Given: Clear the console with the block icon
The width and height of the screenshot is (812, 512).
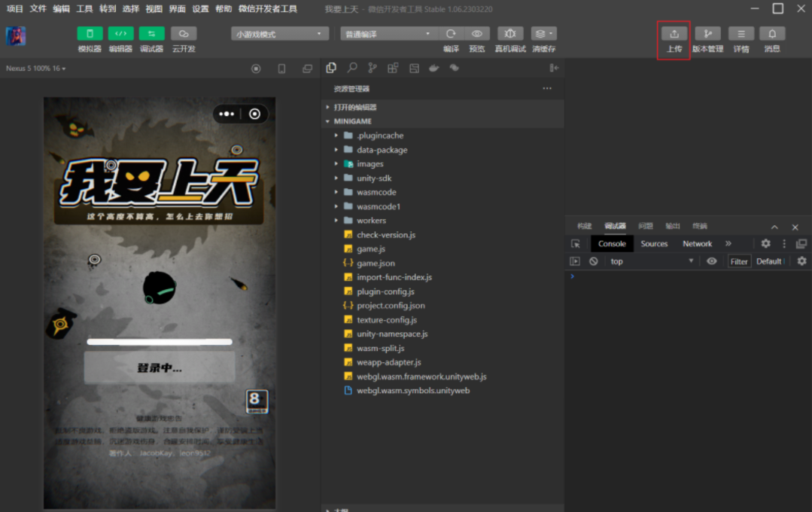Looking at the screenshot, I should [x=594, y=261].
